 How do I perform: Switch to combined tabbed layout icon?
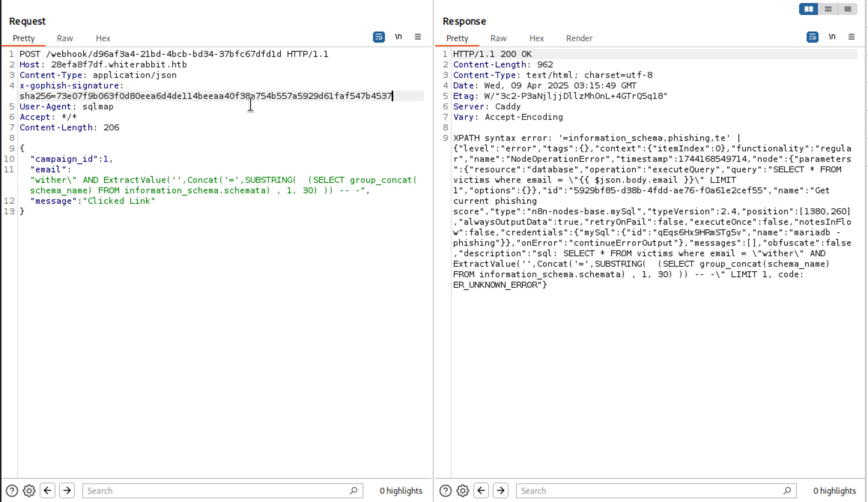pyautogui.click(x=848, y=9)
